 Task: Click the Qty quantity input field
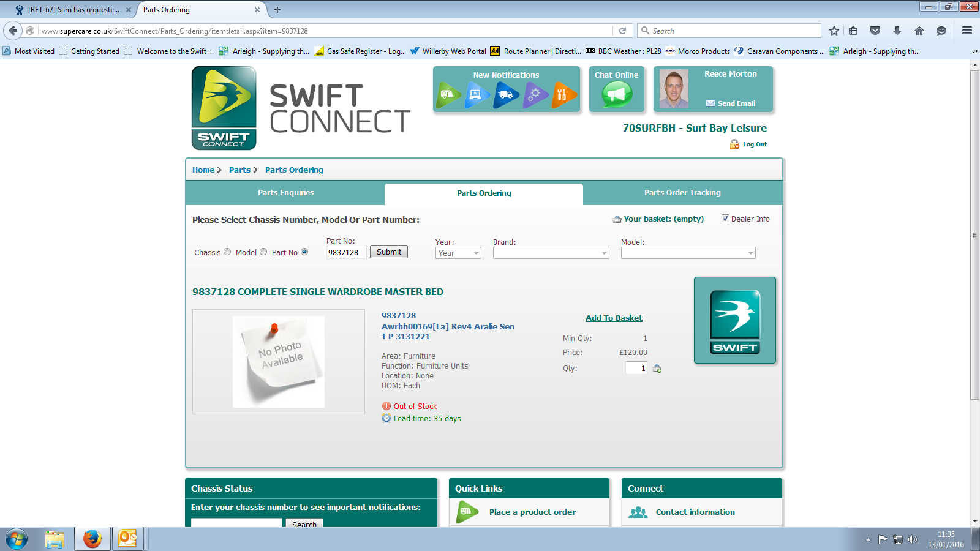coord(636,368)
